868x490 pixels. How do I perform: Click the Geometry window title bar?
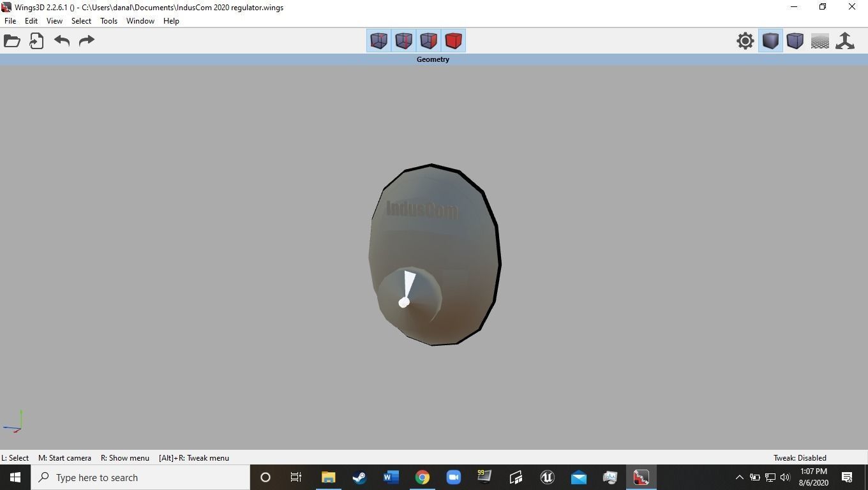[x=433, y=59]
